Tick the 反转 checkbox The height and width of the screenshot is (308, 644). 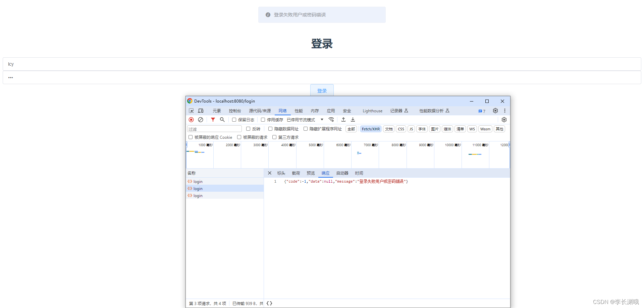click(x=248, y=129)
